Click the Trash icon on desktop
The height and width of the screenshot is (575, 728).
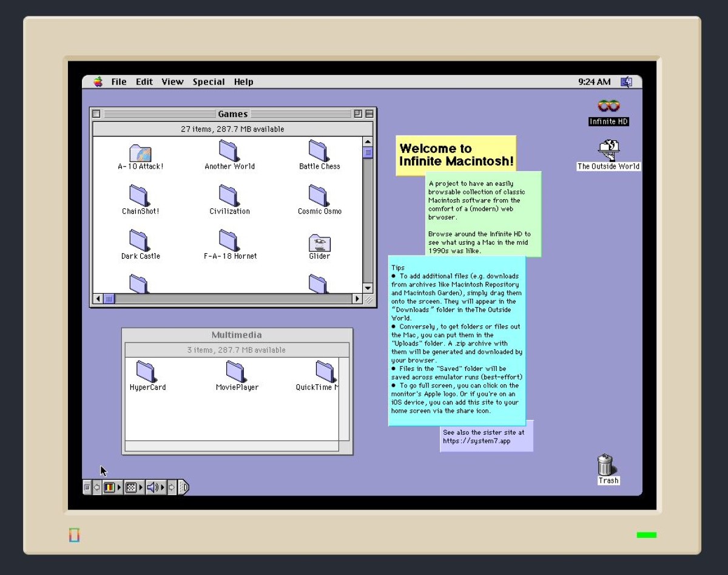click(x=605, y=464)
